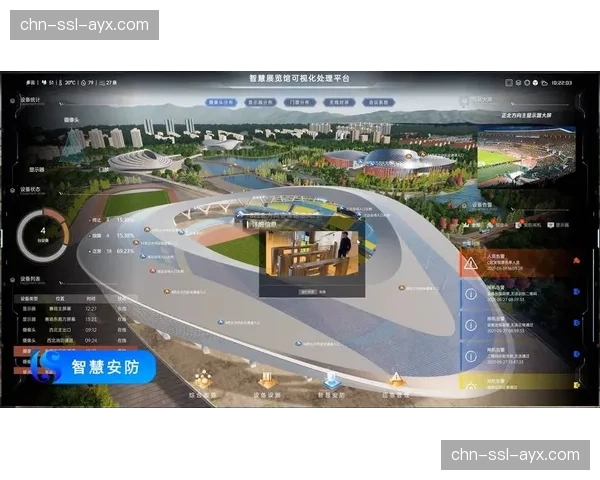Click the 10:22:03 clock display
The width and height of the screenshot is (600, 480).
coord(562,83)
